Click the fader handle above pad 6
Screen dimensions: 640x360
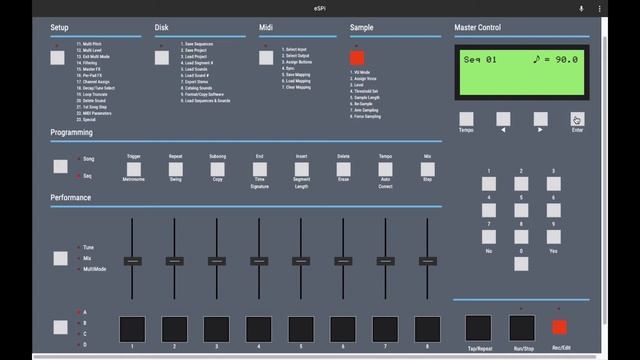(343, 261)
